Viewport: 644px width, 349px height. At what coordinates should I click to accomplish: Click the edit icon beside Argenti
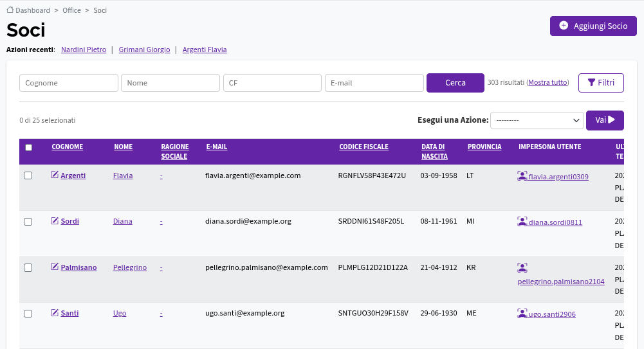55,175
